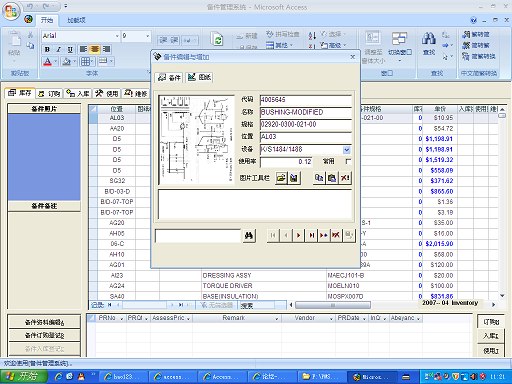Apply fill background color bucket
This screenshot has width=512, height=384.
pos(66,62)
